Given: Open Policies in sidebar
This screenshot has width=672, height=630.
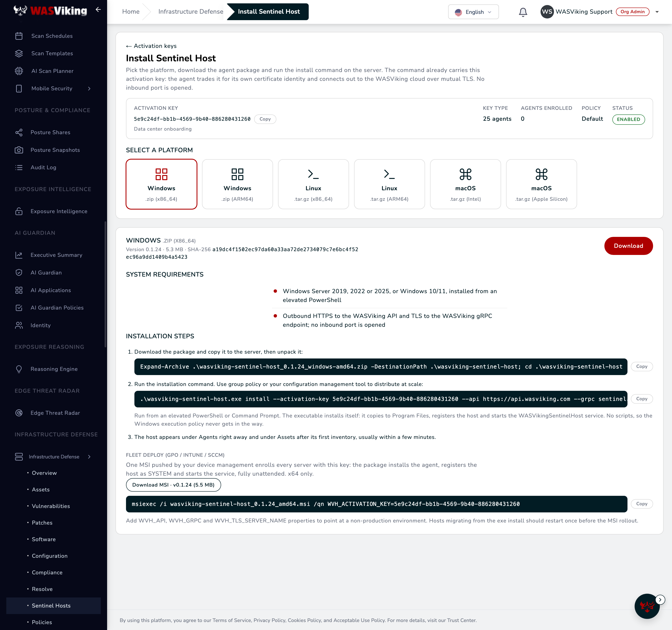Looking at the screenshot, I should [x=42, y=622].
